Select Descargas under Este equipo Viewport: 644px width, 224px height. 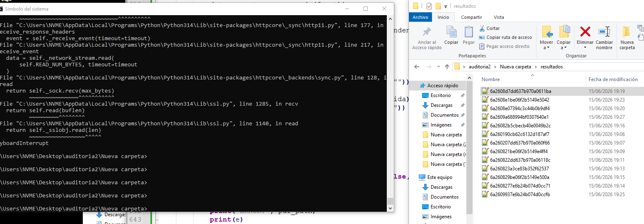click(441, 187)
